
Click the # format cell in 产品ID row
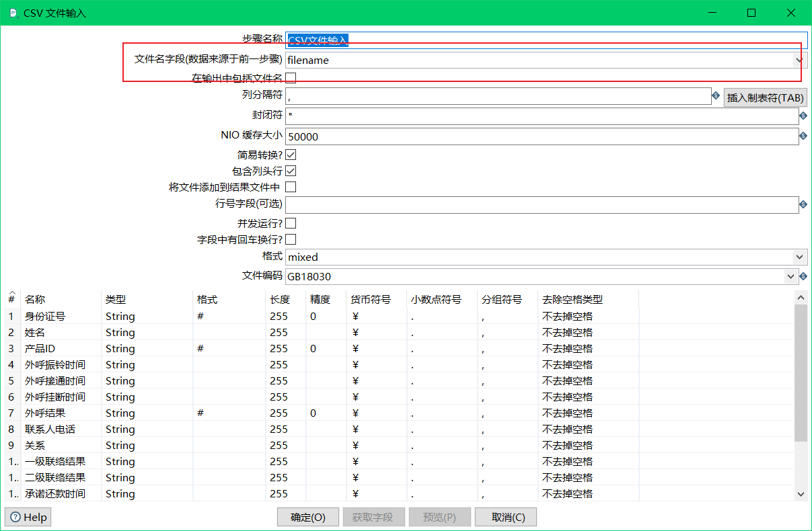pyautogui.click(x=229, y=348)
